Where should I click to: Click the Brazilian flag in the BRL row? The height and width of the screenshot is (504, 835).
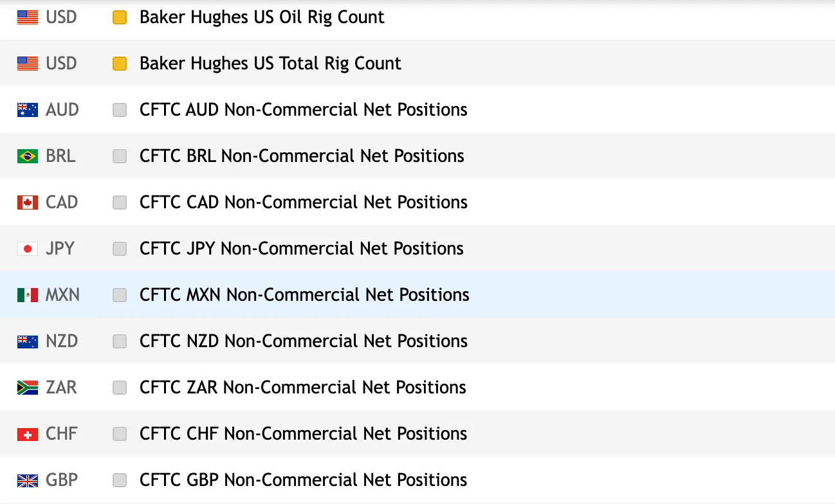(x=28, y=156)
